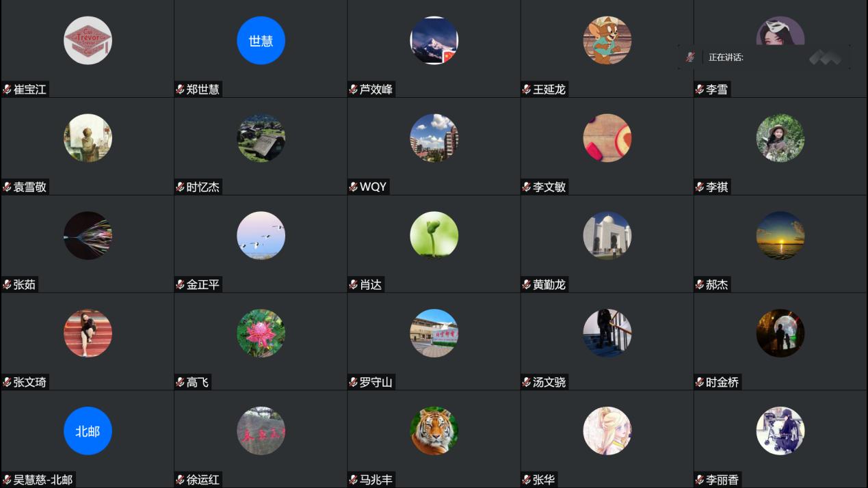Click the muted mic icon next to 李丽香
The width and height of the screenshot is (868, 488).
tap(700, 480)
